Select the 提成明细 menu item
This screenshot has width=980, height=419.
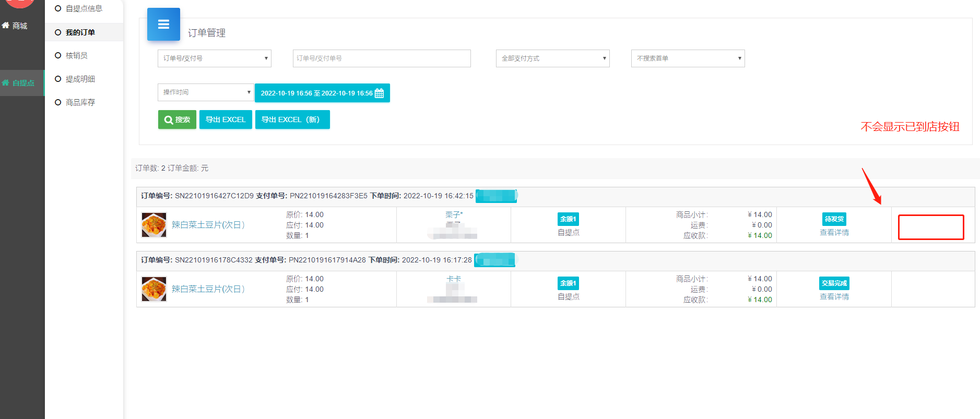(80, 79)
